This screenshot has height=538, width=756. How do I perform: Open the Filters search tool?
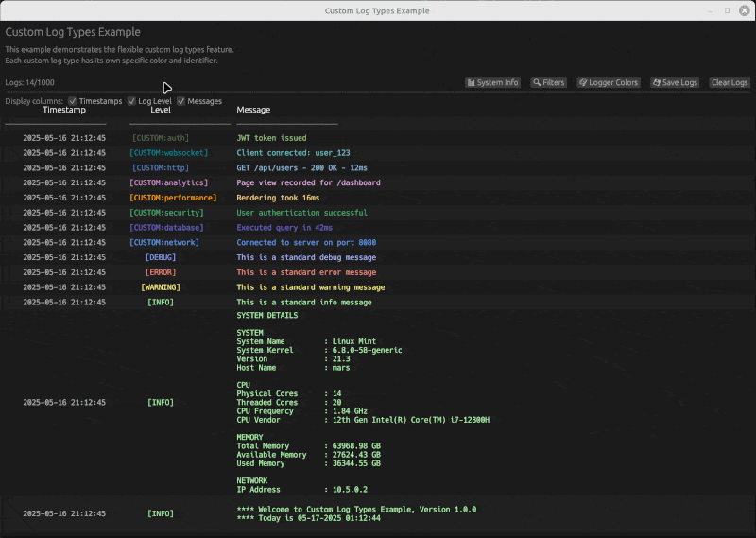[548, 83]
